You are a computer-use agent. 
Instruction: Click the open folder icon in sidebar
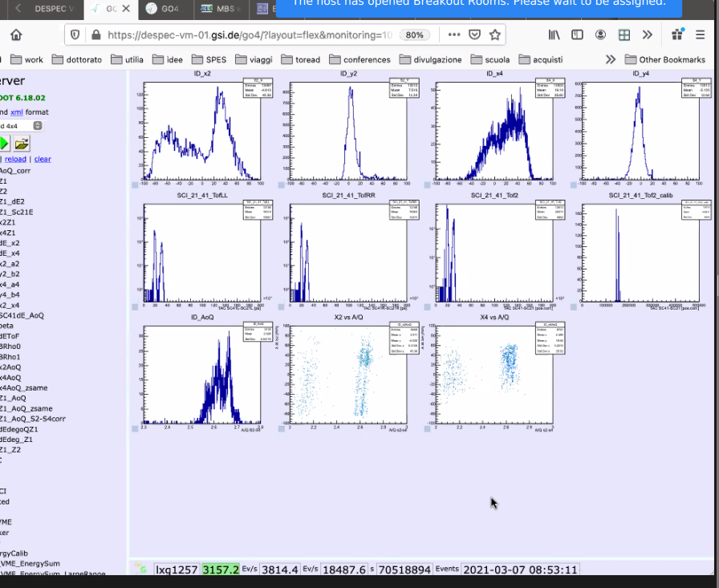pyautogui.click(x=22, y=144)
